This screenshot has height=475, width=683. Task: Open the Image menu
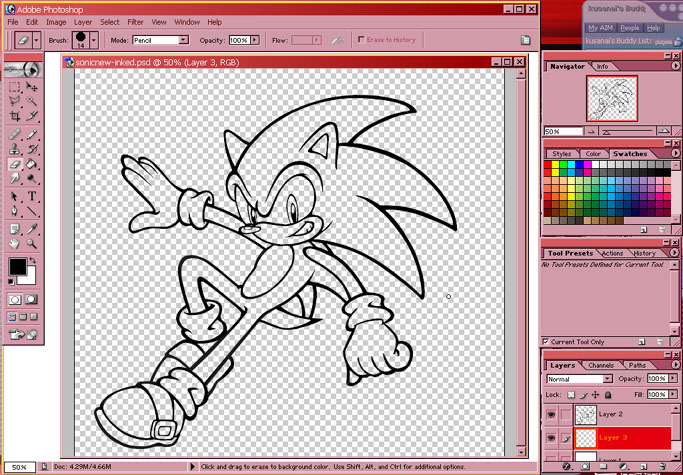(56, 22)
